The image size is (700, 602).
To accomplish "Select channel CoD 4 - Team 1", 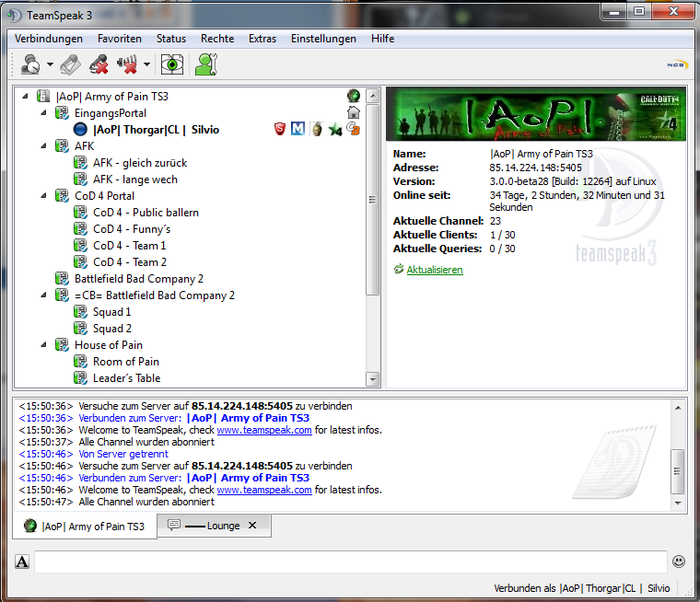I will pyautogui.click(x=130, y=246).
